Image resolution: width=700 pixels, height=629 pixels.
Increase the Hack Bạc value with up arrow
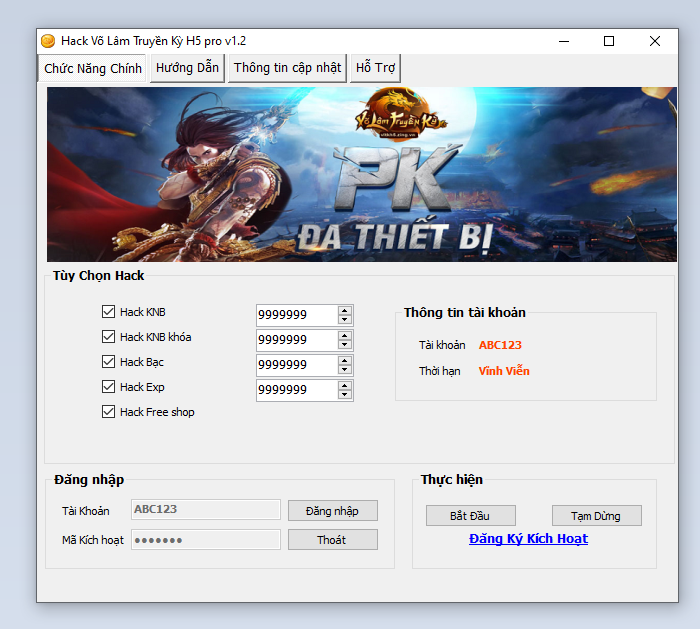[x=345, y=360]
